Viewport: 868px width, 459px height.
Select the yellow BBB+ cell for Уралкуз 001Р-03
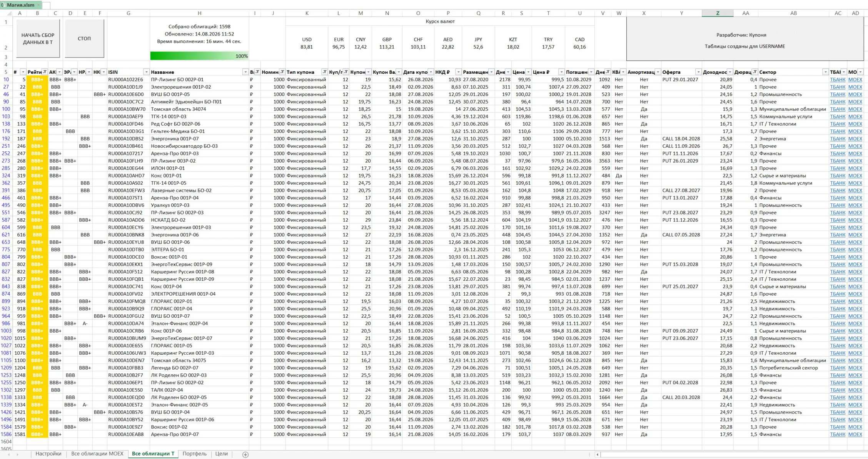click(37, 205)
